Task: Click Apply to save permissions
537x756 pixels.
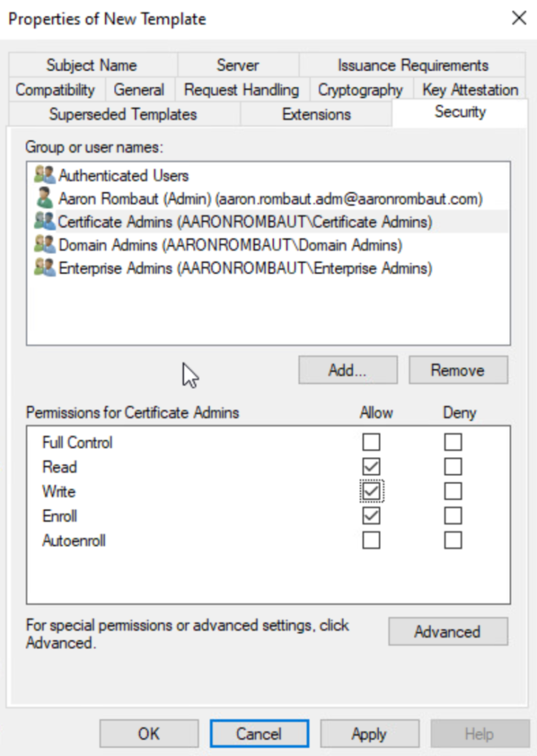Action: pos(369,734)
